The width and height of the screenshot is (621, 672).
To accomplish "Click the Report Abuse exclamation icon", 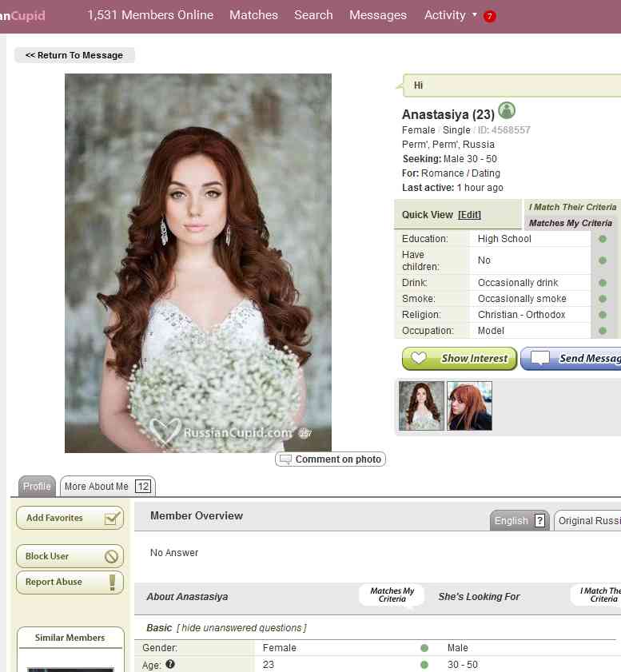I will [113, 583].
